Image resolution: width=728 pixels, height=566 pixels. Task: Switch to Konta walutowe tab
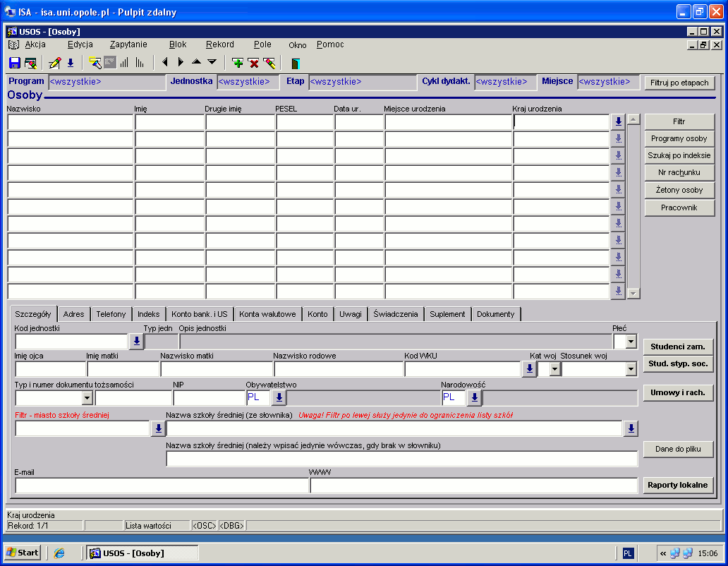point(267,314)
